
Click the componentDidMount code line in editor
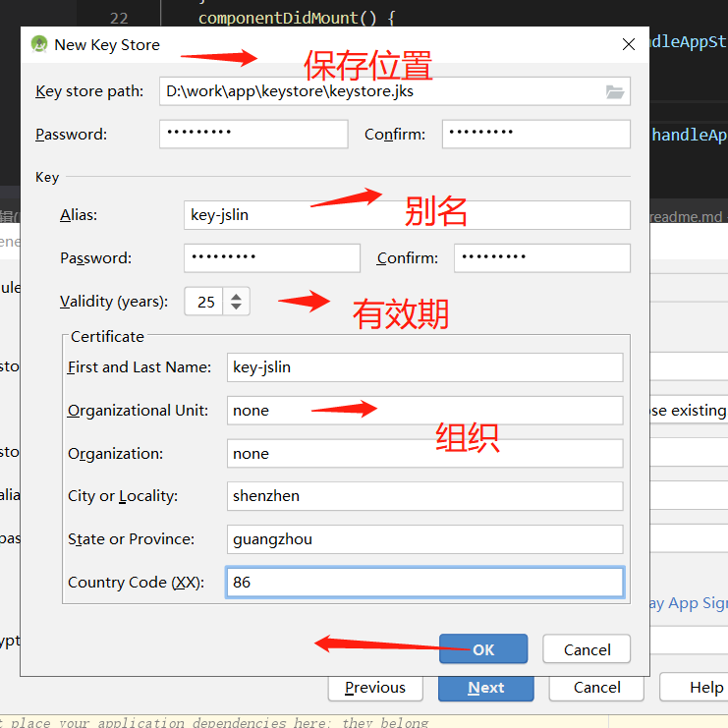297,18
